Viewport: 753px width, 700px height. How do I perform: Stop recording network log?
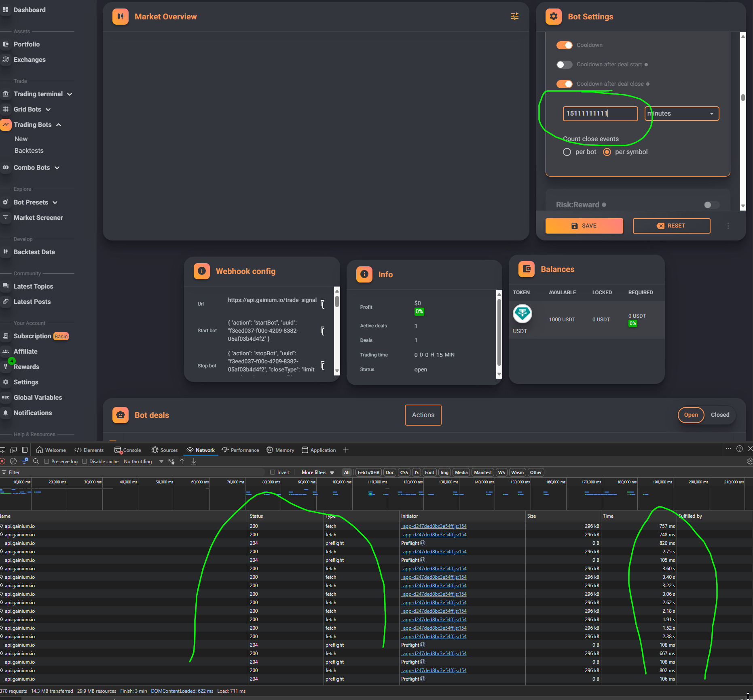tap(3, 461)
